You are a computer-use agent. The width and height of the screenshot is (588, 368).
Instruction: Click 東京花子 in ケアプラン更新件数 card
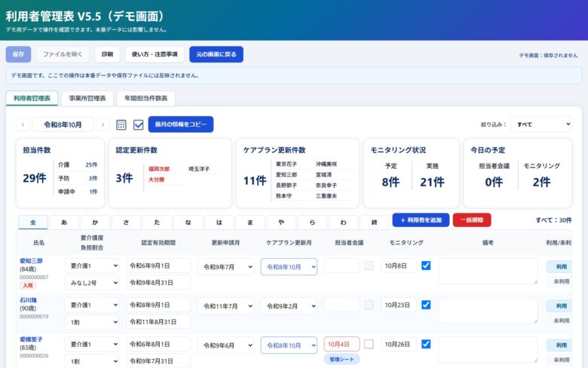click(x=286, y=164)
